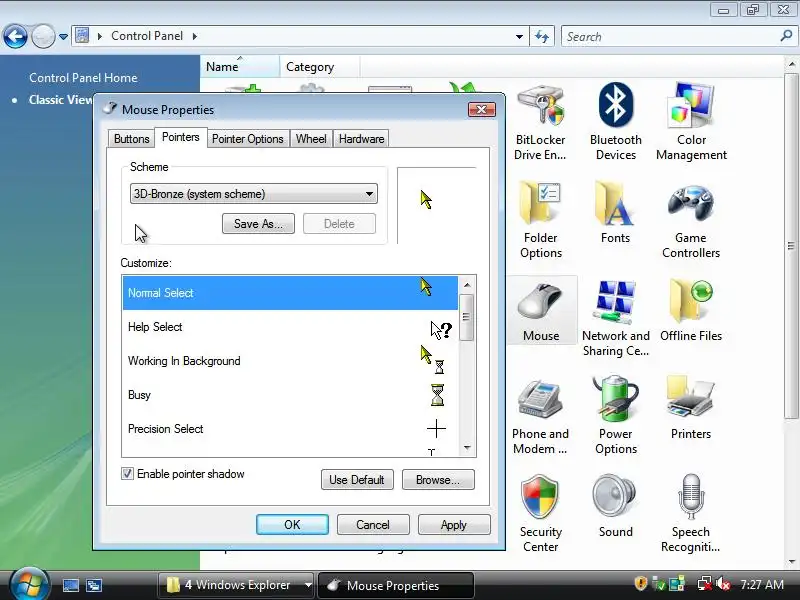Select the Pointers tab
The height and width of the screenshot is (600, 800).
click(181, 137)
